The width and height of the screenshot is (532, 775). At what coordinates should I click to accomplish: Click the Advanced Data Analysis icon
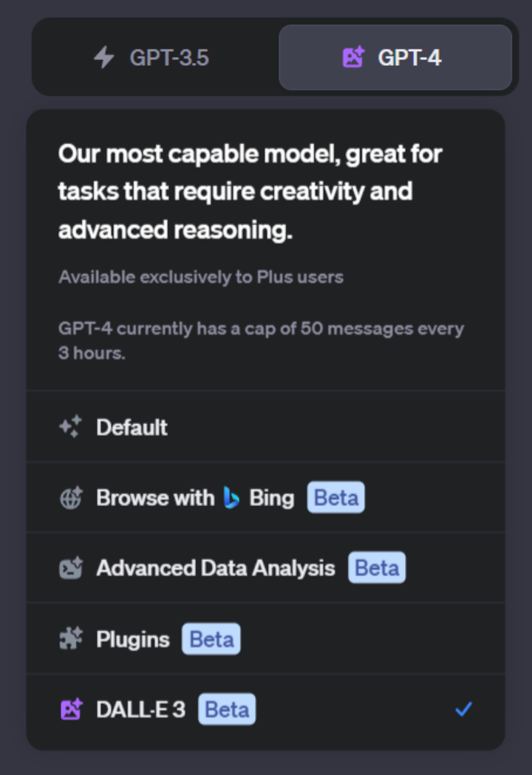click(71, 568)
